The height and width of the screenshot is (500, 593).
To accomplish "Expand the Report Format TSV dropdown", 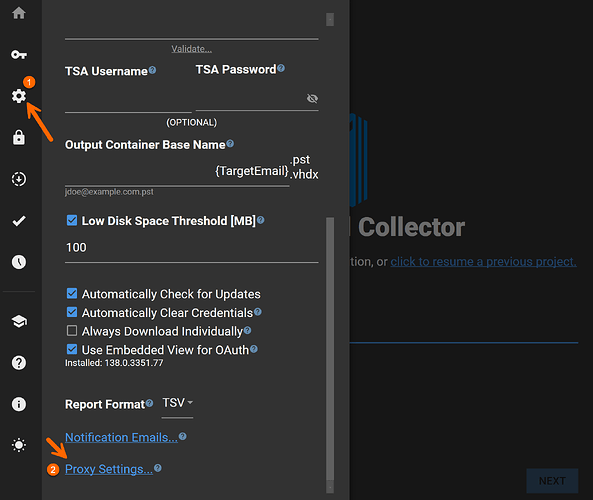I will coord(177,404).
